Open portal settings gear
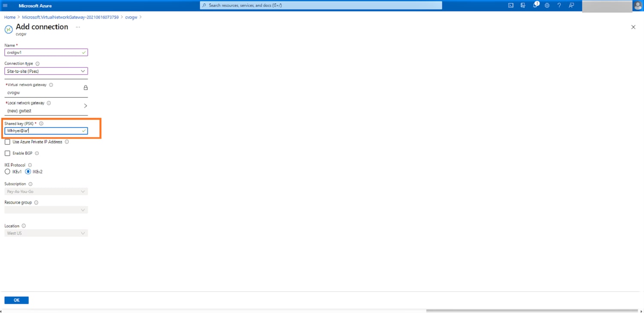Screen dimensions: 644x313 point(547,6)
